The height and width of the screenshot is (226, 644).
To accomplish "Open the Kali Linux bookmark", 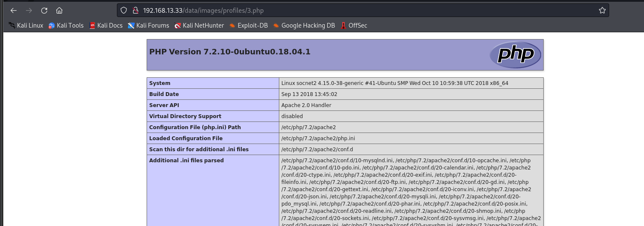I will pyautogui.click(x=26, y=25).
